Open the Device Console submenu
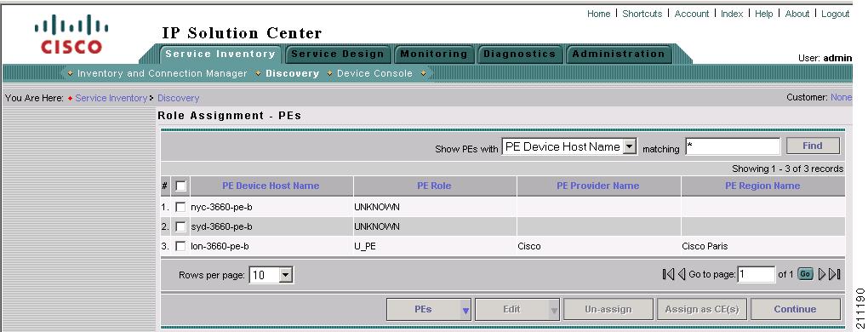Screen dimensions: 868x332 (374, 73)
